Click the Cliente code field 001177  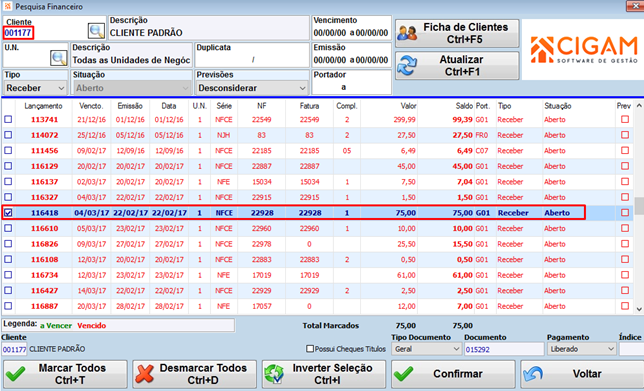pyautogui.click(x=18, y=33)
